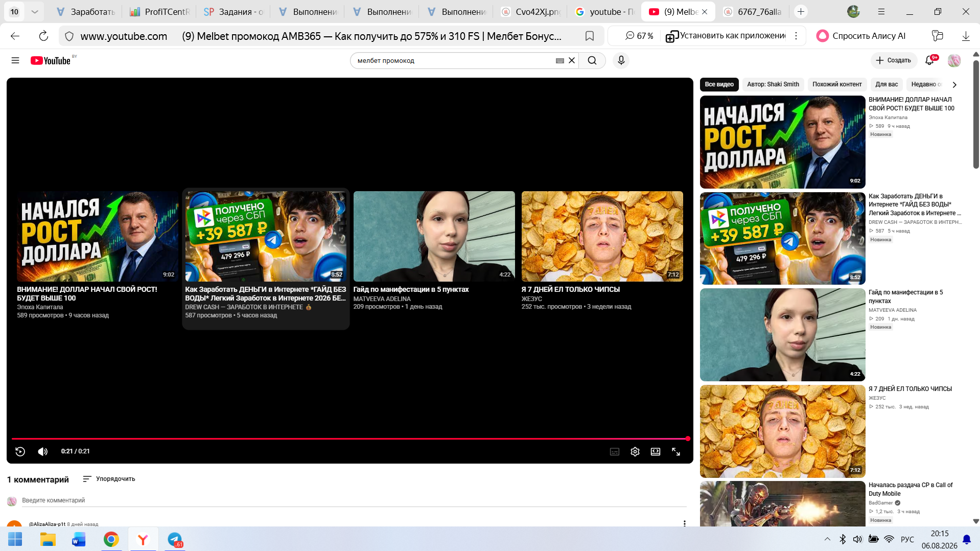
Task: Install site as app button
Action: (726, 36)
